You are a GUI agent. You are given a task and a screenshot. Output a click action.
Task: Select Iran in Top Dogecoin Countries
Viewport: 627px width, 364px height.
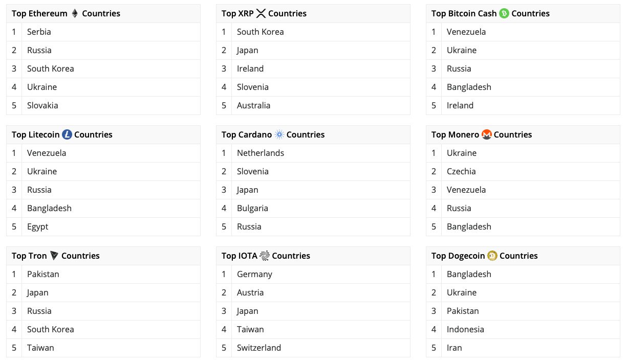pyautogui.click(x=455, y=348)
